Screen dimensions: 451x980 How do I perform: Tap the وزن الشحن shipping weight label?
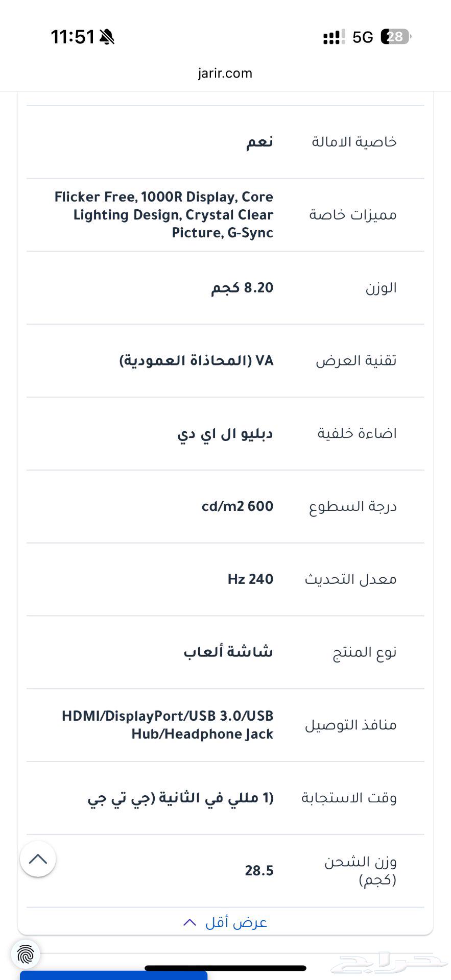361,870
